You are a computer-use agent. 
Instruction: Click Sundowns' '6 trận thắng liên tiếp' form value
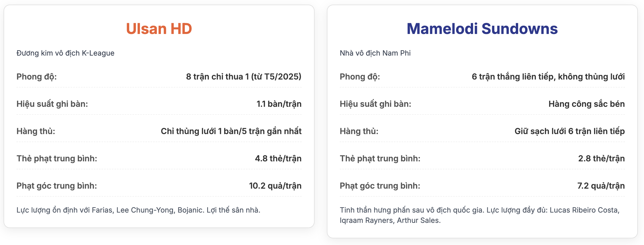(x=548, y=77)
